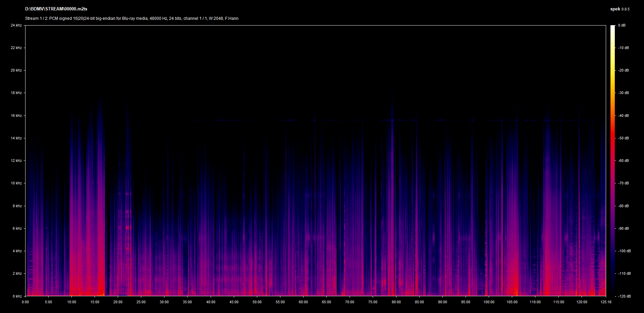Click the vertical dB color gradient bar
Screen dimensions: 644x313
click(612, 161)
